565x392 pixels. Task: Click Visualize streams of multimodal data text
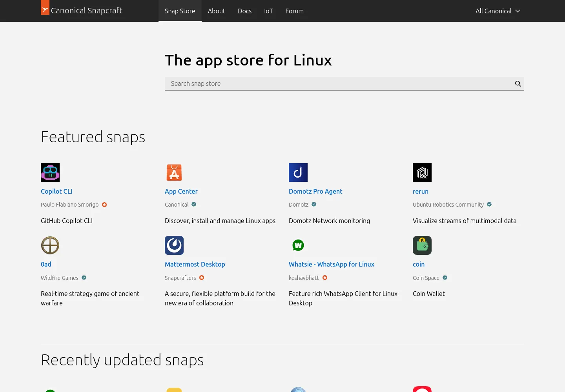tap(465, 221)
